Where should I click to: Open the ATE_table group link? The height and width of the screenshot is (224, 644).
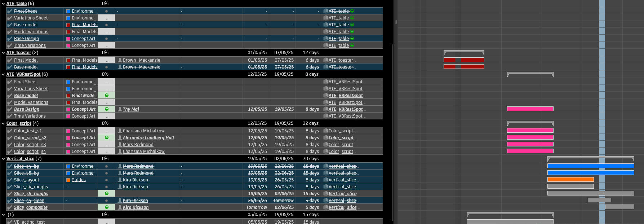(x=17, y=4)
